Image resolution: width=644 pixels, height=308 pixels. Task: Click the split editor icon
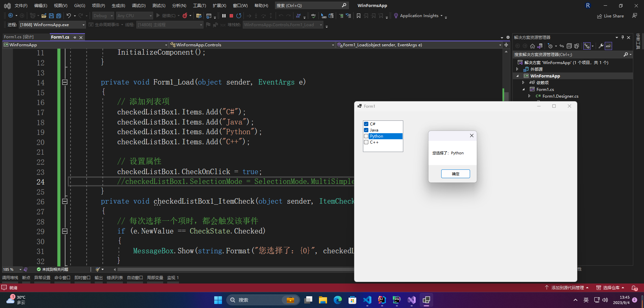506,45
